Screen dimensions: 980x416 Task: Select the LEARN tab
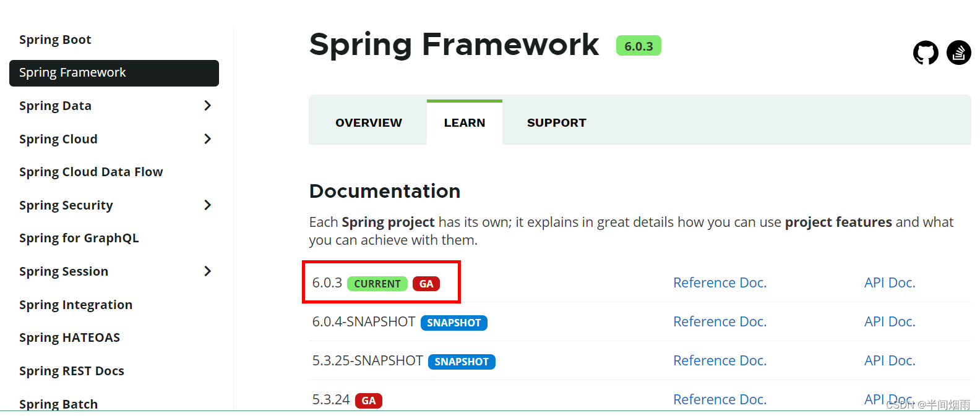pos(465,122)
